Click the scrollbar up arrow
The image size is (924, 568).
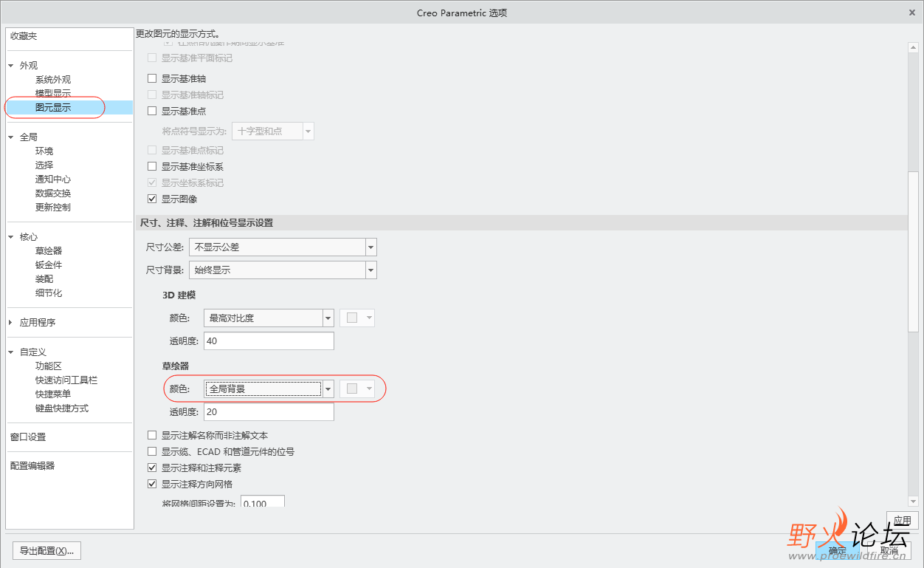[x=914, y=48]
